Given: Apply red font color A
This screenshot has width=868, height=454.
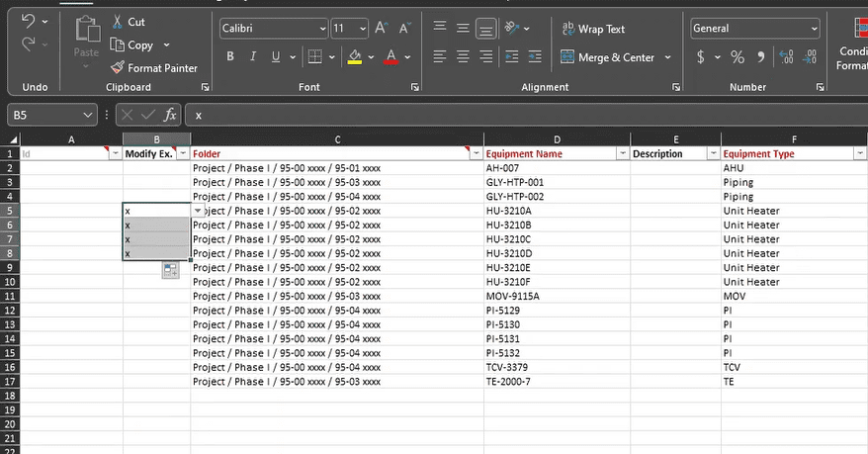Looking at the screenshot, I should 391,56.
